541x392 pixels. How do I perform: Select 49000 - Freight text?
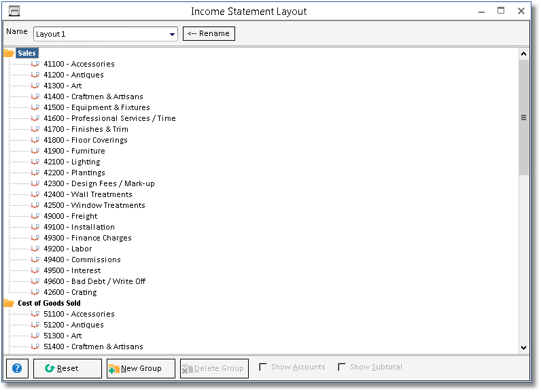coord(71,216)
